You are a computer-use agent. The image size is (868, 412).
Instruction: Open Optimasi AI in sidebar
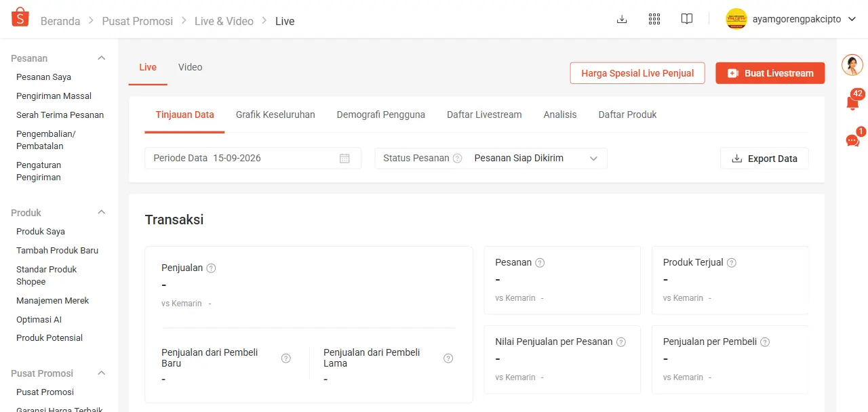pyautogui.click(x=39, y=320)
